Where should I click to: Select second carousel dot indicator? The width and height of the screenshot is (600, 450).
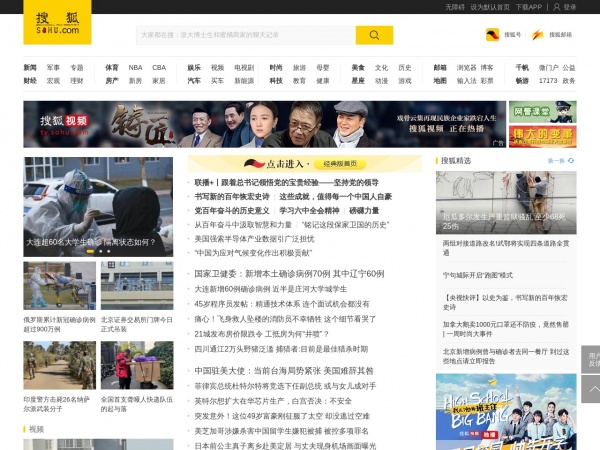(101, 251)
